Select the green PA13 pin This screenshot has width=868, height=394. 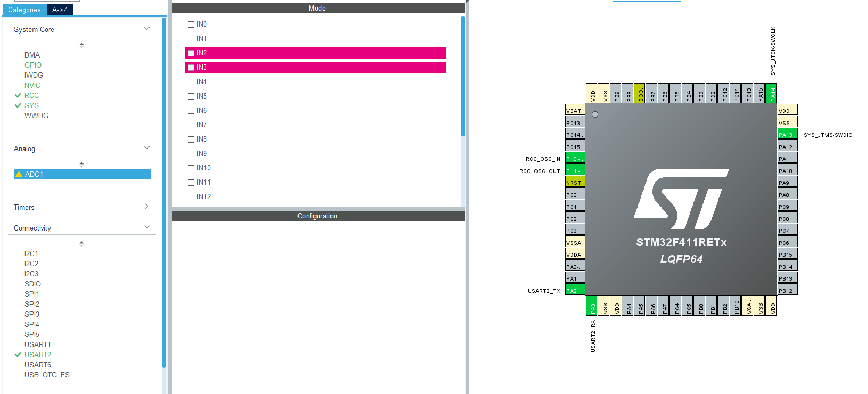pos(788,135)
